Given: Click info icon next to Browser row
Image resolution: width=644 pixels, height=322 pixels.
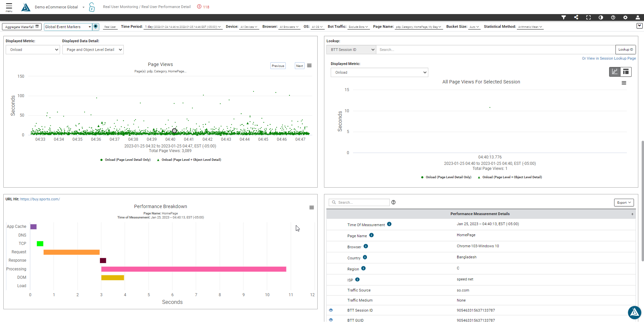Looking at the screenshot, I should [x=366, y=246].
